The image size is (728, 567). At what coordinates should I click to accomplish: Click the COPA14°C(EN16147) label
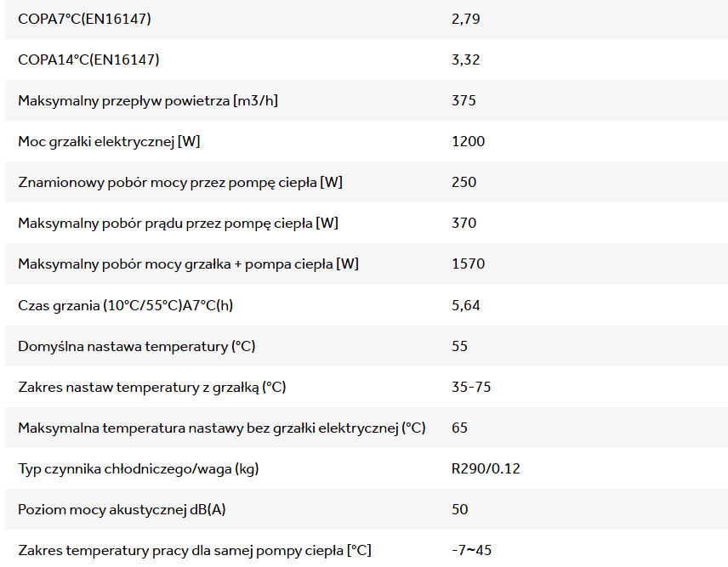[88, 60]
